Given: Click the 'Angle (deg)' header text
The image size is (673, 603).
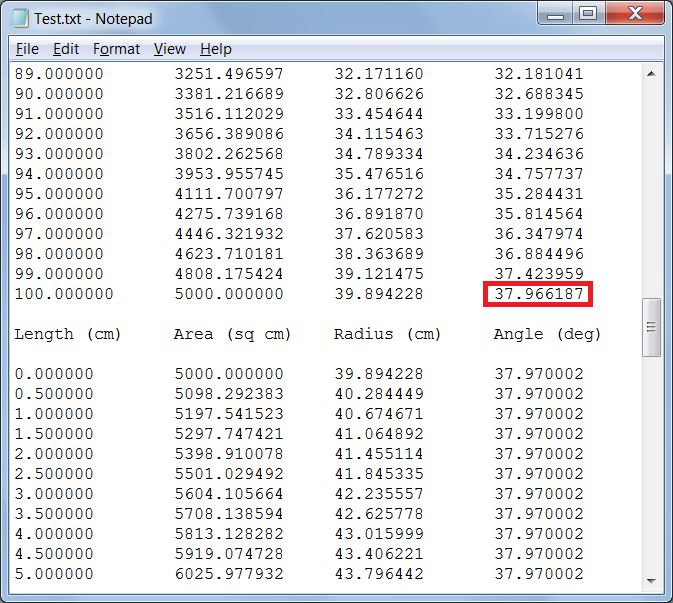Looking at the screenshot, I should 547,334.
